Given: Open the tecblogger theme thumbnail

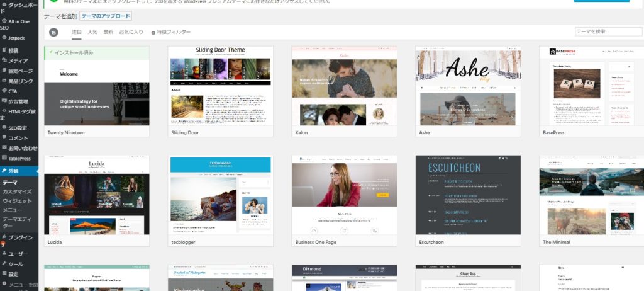Looking at the screenshot, I should (x=221, y=195).
